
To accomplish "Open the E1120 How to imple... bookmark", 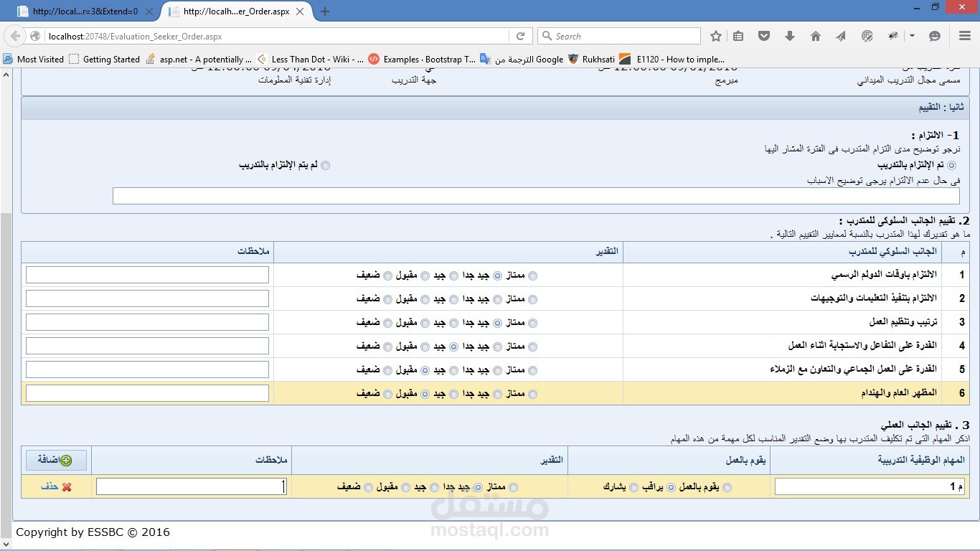I will coord(672,60).
